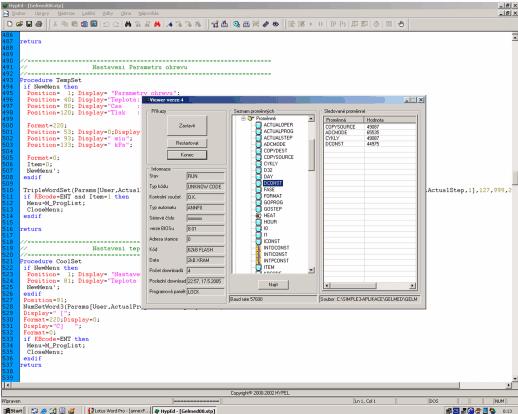Select the FORMAT variable
518x414 pixels.
pos(273,196)
